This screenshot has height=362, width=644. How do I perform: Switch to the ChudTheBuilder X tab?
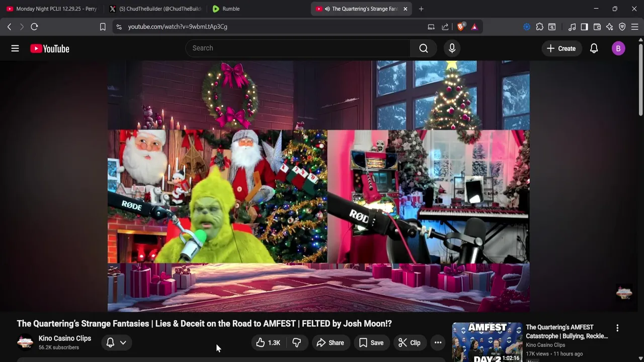coord(155,9)
